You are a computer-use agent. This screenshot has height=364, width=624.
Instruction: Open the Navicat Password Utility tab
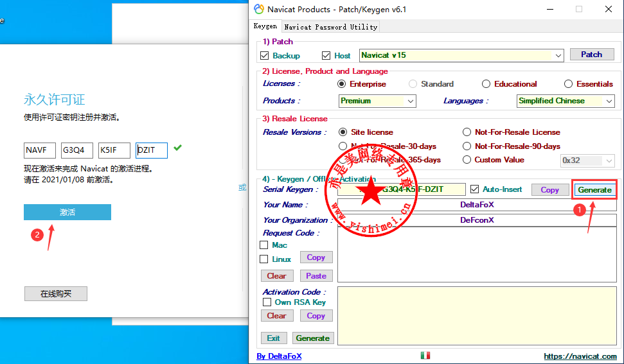tap(331, 27)
